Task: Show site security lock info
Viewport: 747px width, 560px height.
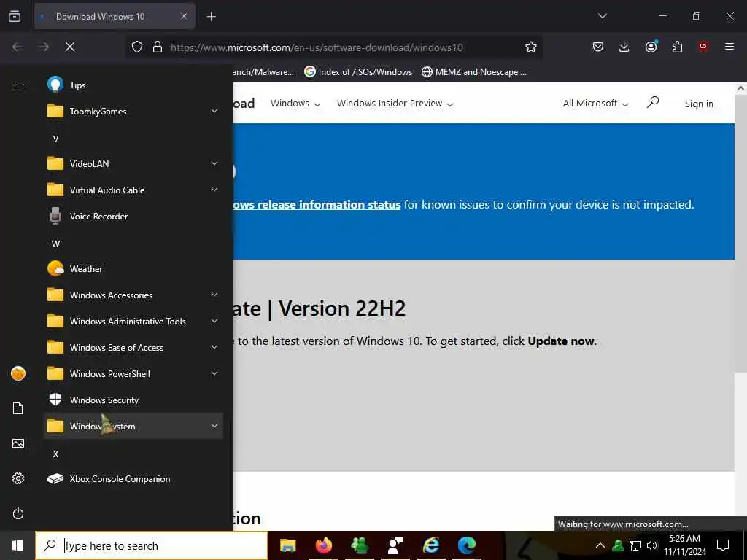Action: pyautogui.click(x=158, y=47)
